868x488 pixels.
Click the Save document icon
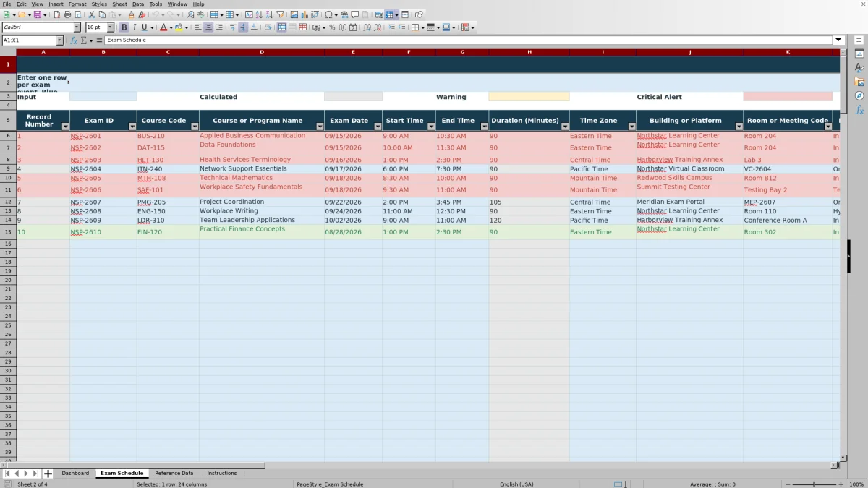coord(37,14)
